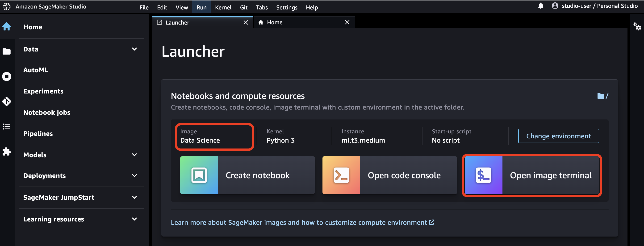The width and height of the screenshot is (644, 246).
Task: Open the extensions puzzle-piece icon
Action: click(x=7, y=151)
